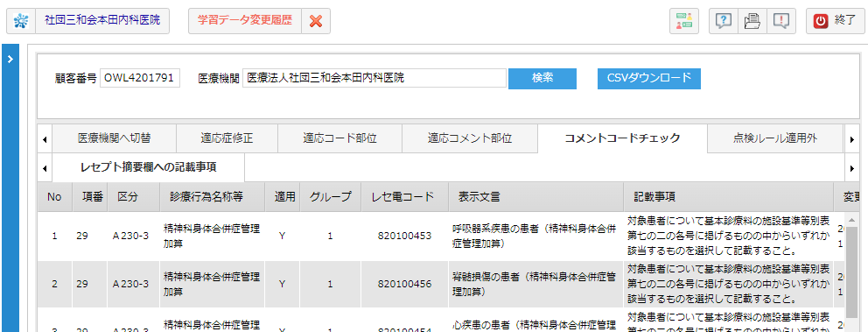Click the 終了 power button
Image resolution: width=868 pixels, height=332 pixels.
point(835,21)
